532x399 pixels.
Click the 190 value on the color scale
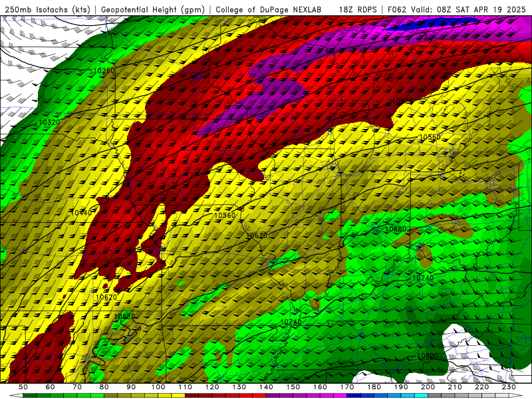click(x=401, y=387)
